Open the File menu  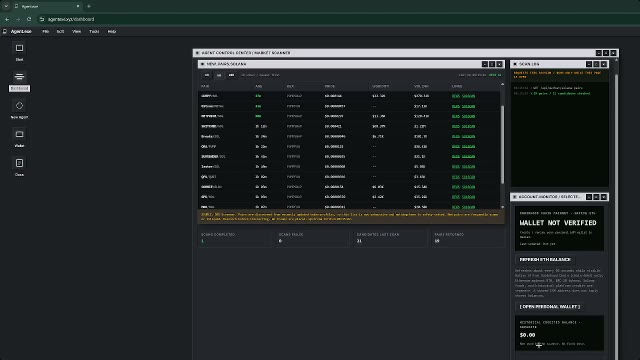pyautogui.click(x=46, y=31)
